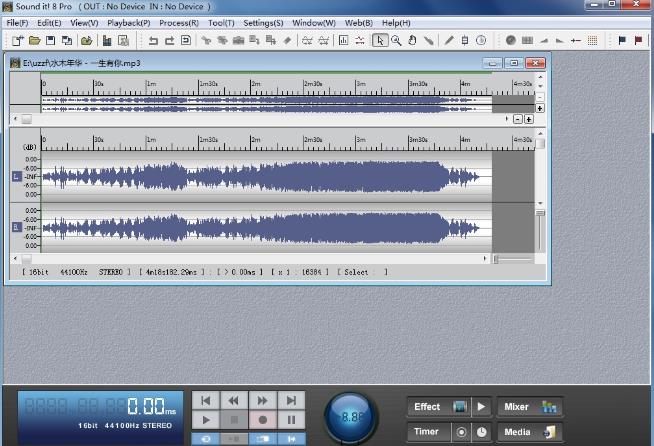Click the Pause transport button
Viewport: 654px width, 446px height.
[x=291, y=420]
